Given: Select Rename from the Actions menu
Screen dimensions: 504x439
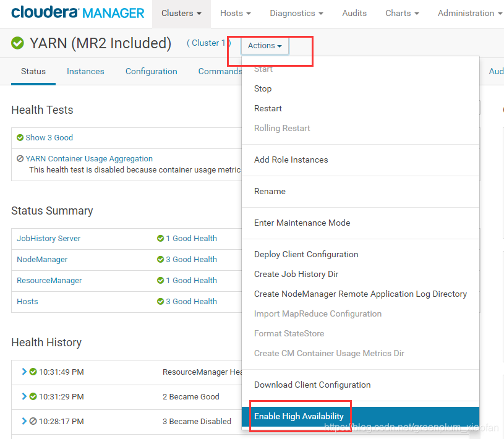Looking at the screenshot, I should click(x=361, y=191).
